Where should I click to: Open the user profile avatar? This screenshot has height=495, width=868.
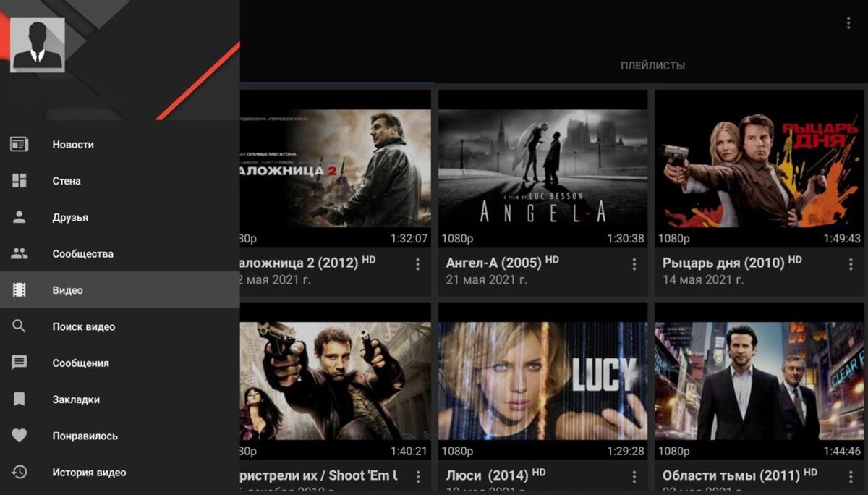[38, 45]
